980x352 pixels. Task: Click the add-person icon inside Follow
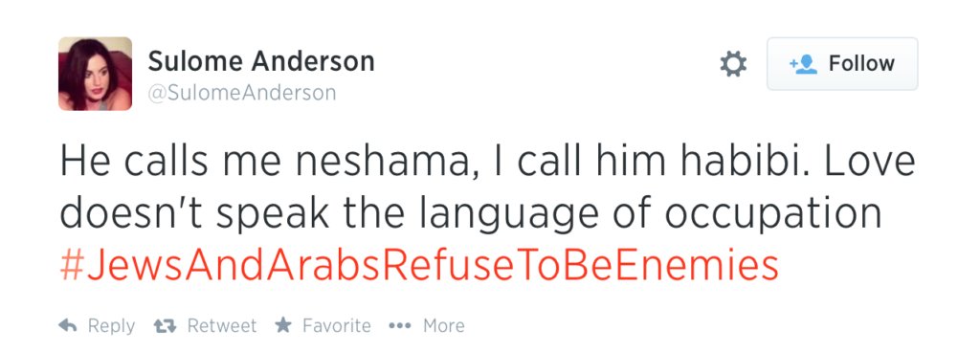coord(803,64)
